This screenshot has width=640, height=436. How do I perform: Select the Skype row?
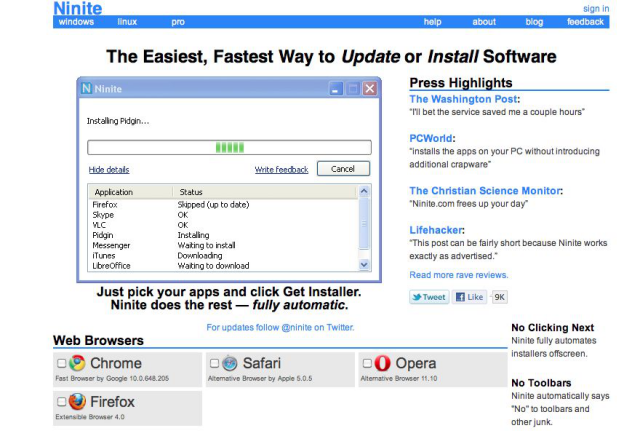click(x=224, y=215)
